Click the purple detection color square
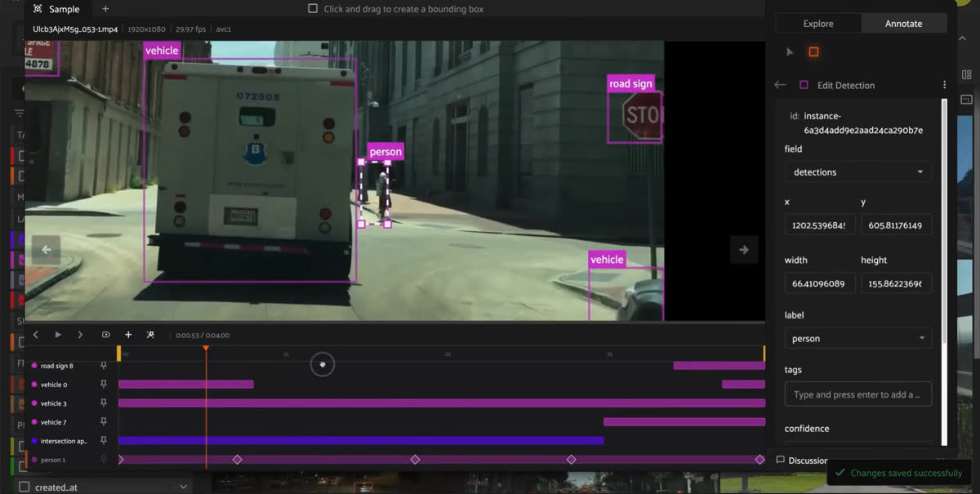 point(804,85)
